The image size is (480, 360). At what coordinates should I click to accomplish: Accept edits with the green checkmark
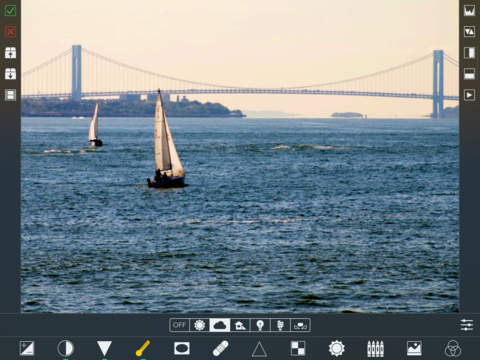(10, 10)
